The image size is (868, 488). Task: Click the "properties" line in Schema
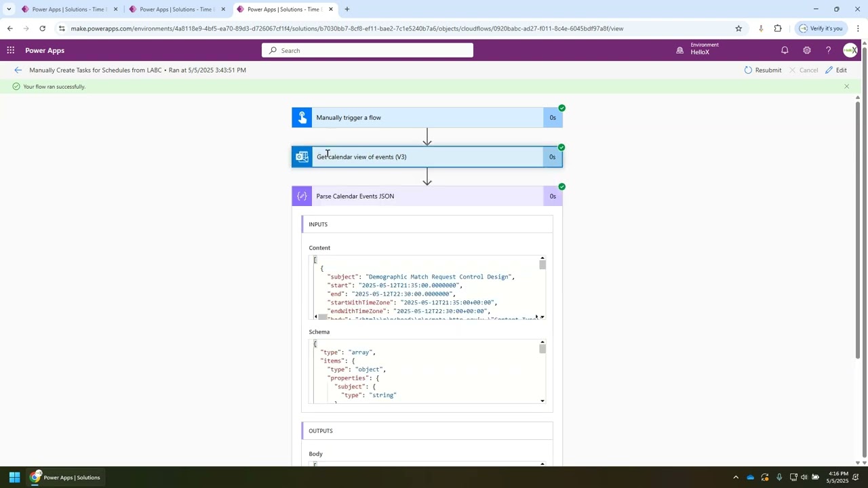point(353,378)
